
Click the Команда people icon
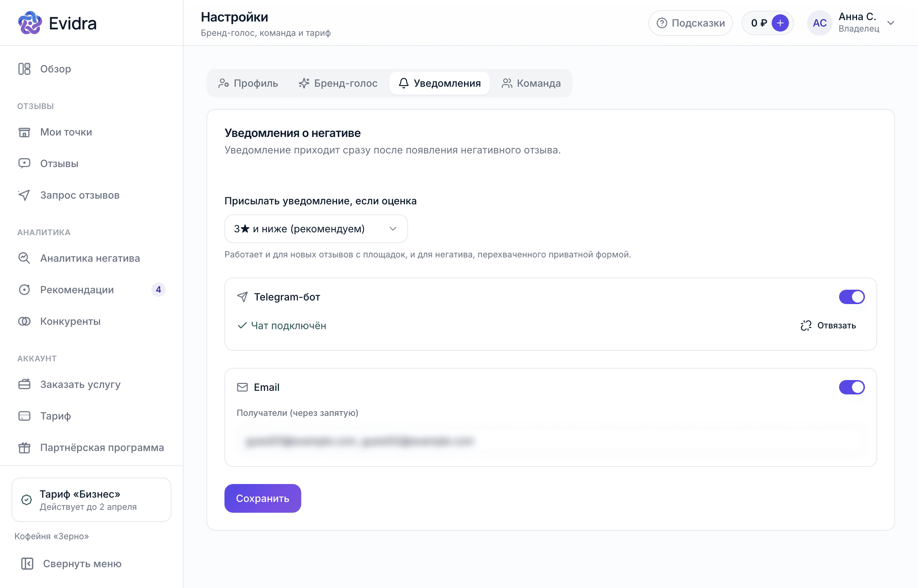click(x=507, y=83)
